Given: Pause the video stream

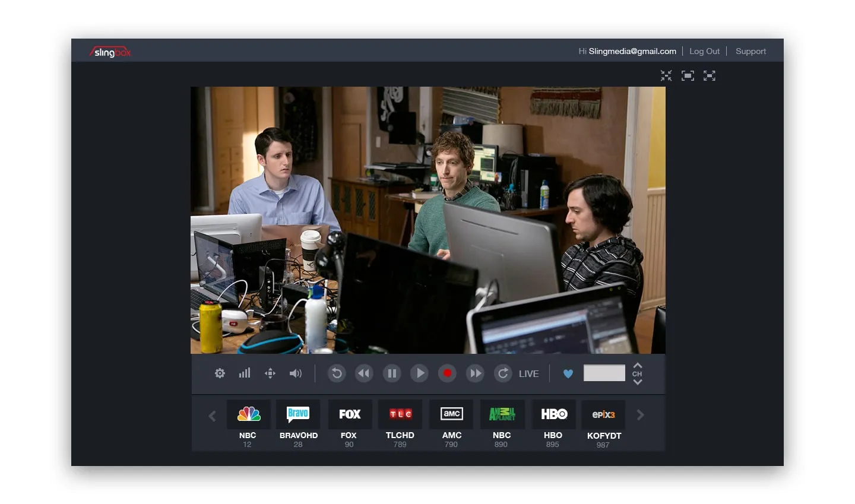Looking at the screenshot, I should 392,373.
